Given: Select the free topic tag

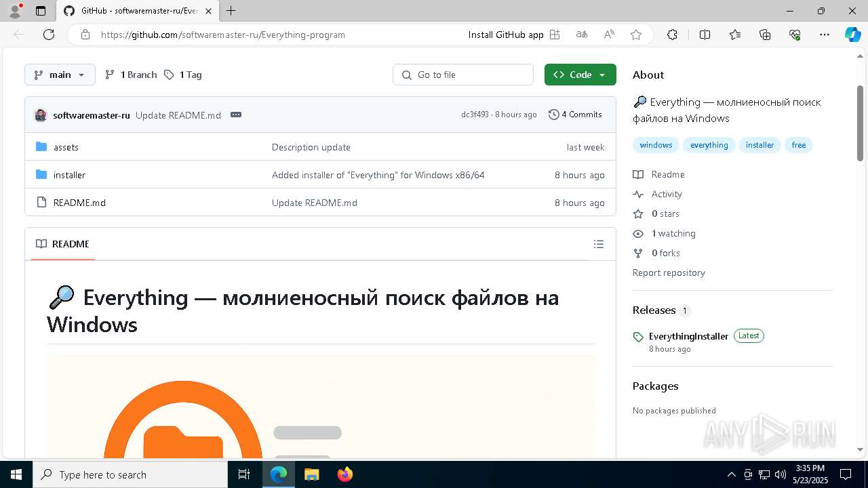Looking at the screenshot, I should tap(799, 145).
